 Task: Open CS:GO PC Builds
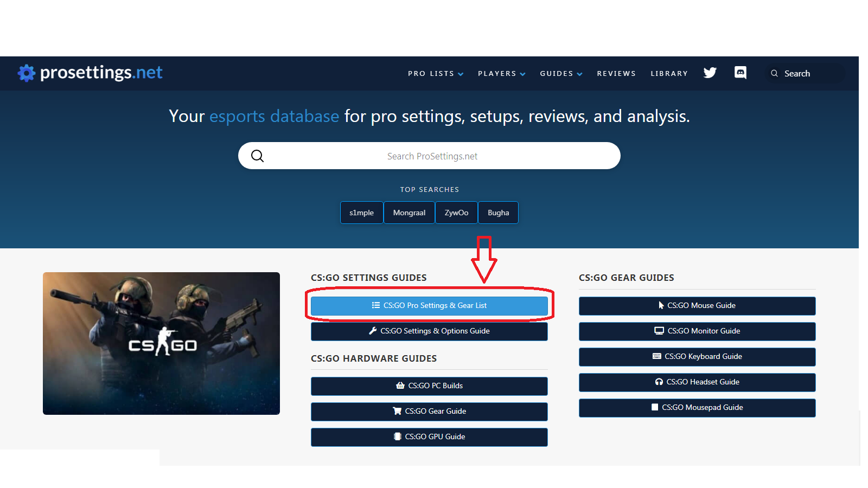click(x=429, y=386)
